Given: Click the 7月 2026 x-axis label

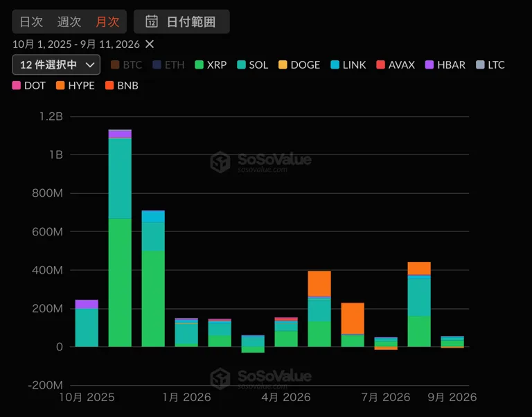Looking at the screenshot, I should (386, 398).
